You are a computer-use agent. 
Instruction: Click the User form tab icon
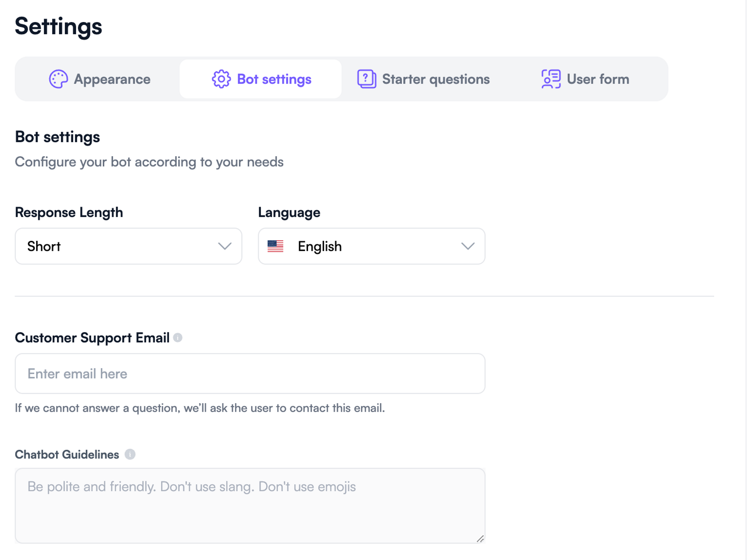click(550, 79)
